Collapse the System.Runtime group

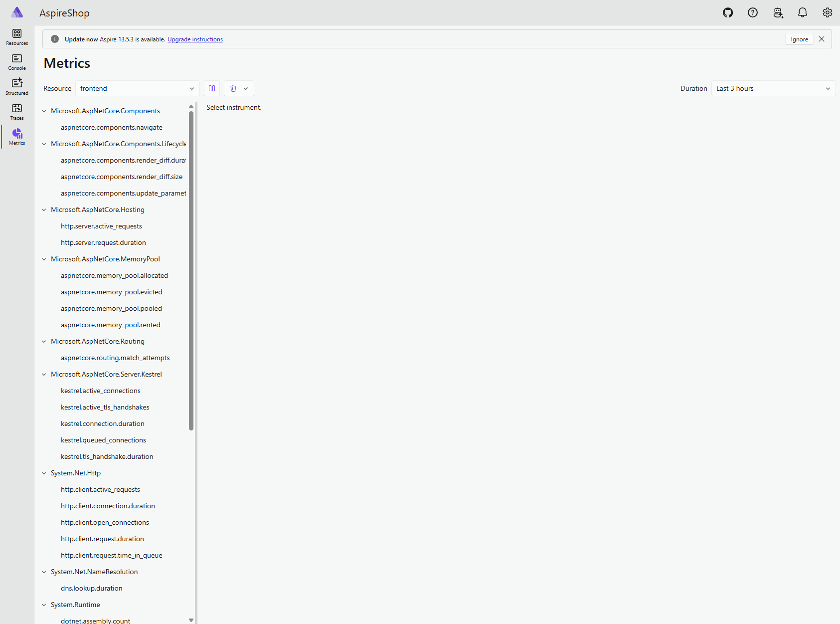[44, 605]
